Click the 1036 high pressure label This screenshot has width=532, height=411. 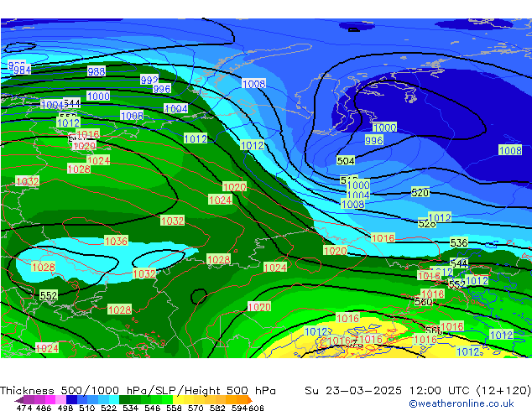coord(116,241)
